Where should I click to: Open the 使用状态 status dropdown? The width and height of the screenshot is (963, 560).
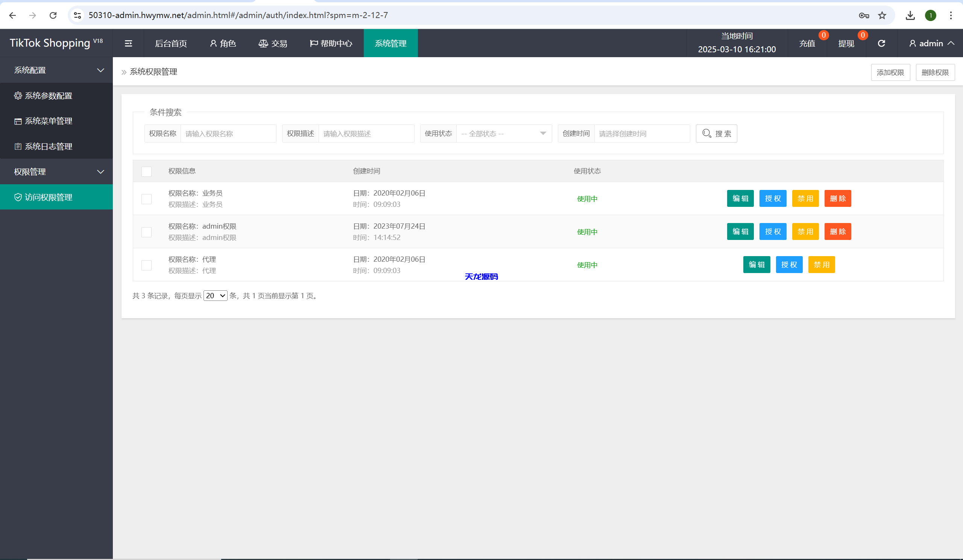point(504,134)
